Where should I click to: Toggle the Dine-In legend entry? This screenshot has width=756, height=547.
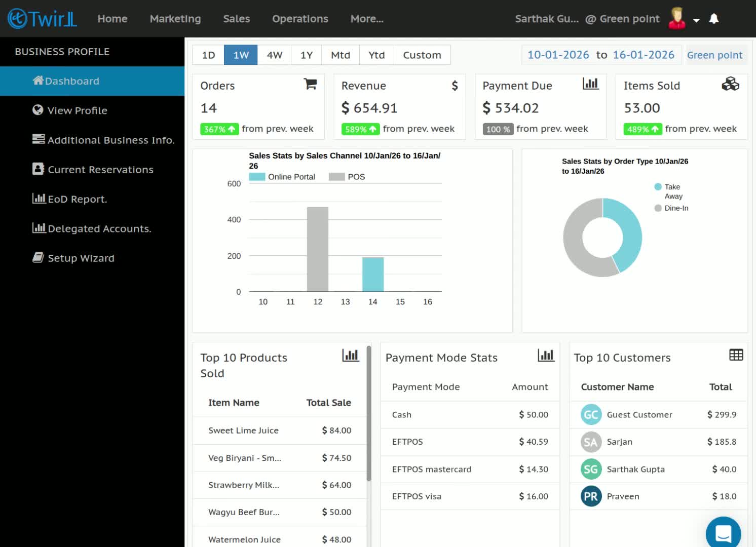coord(671,208)
